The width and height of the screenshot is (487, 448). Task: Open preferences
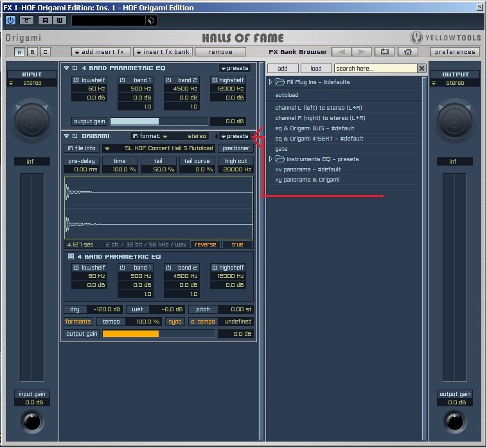455,52
